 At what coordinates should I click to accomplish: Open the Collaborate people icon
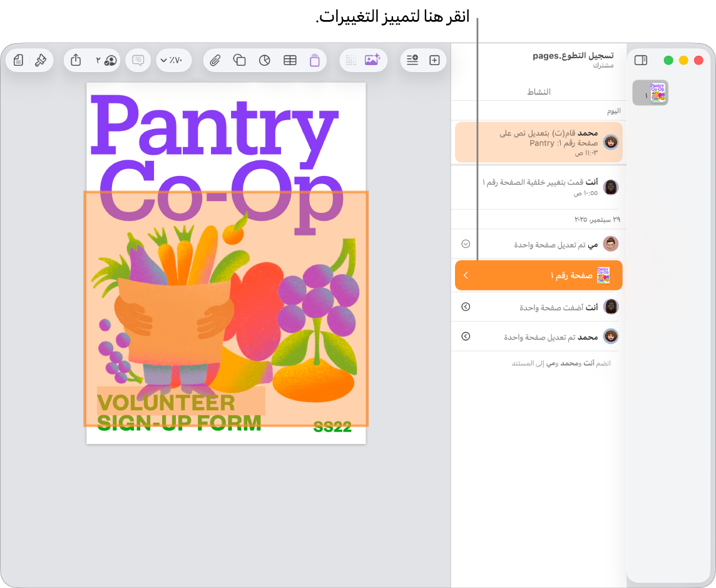(x=106, y=60)
